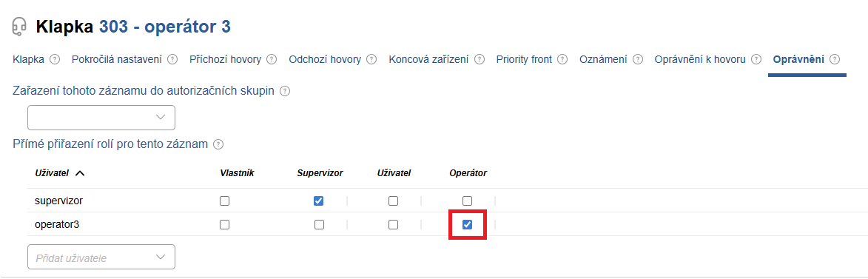Image resolution: width=868 pixels, height=279 pixels.
Task: Click the Supervizor column header
Action: pyautogui.click(x=320, y=173)
